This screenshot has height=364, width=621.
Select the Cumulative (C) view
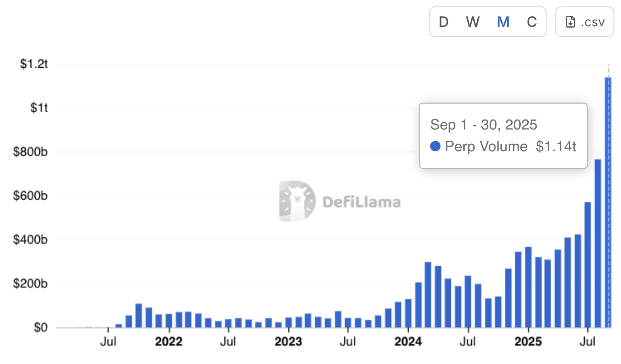click(532, 22)
